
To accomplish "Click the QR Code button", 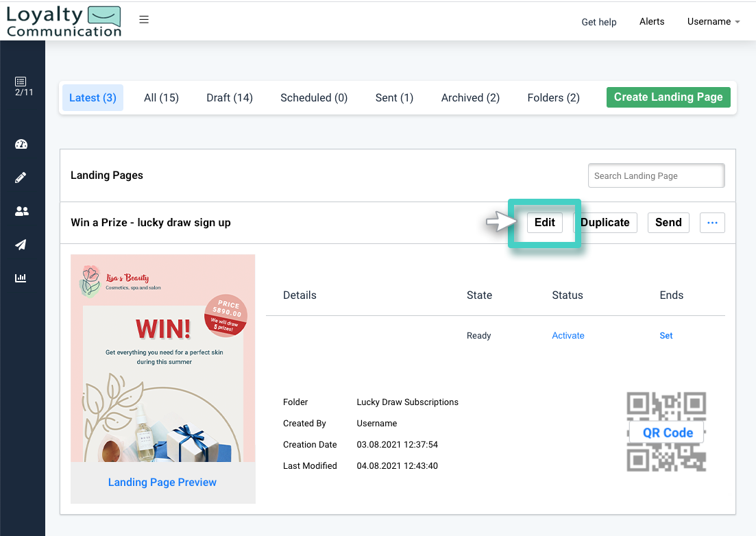I will pyautogui.click(x=668, y=433).
